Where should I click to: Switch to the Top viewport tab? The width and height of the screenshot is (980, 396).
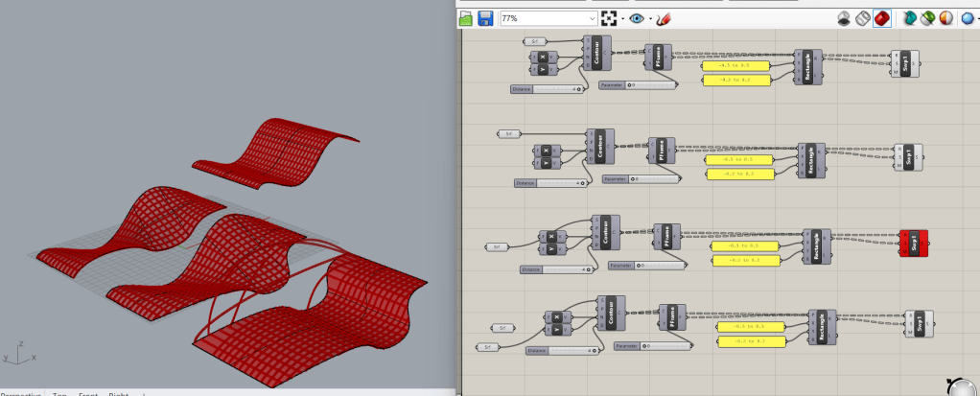pos(59,394)
